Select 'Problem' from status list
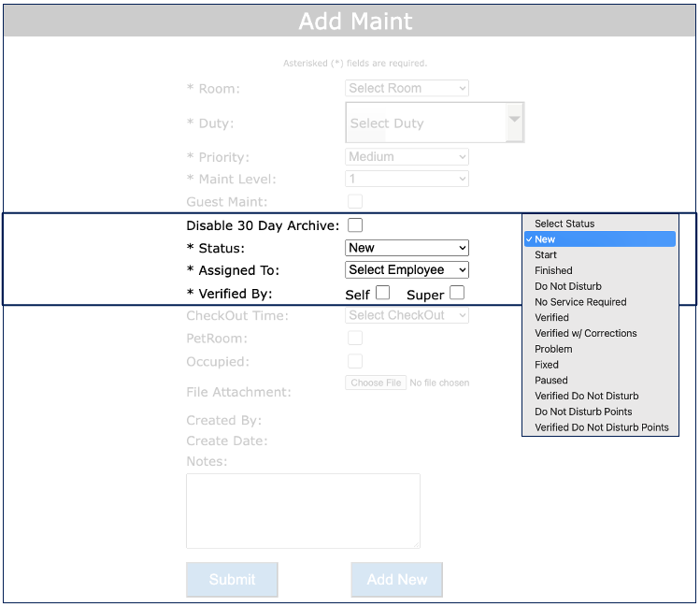 553,349
